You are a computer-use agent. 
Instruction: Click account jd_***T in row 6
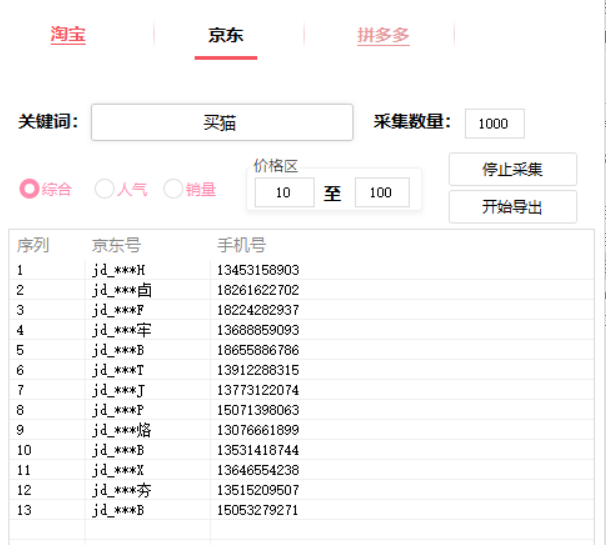[x=118, y=370]
